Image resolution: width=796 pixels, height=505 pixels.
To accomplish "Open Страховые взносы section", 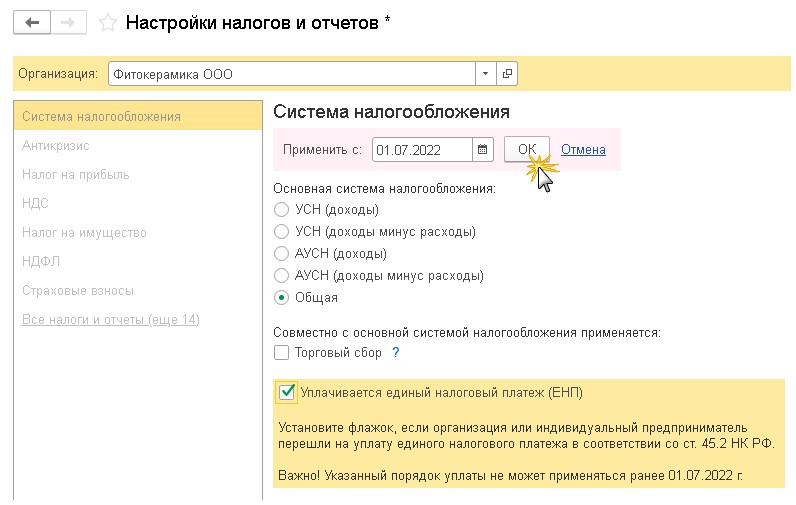I will [x=78, y=290].
